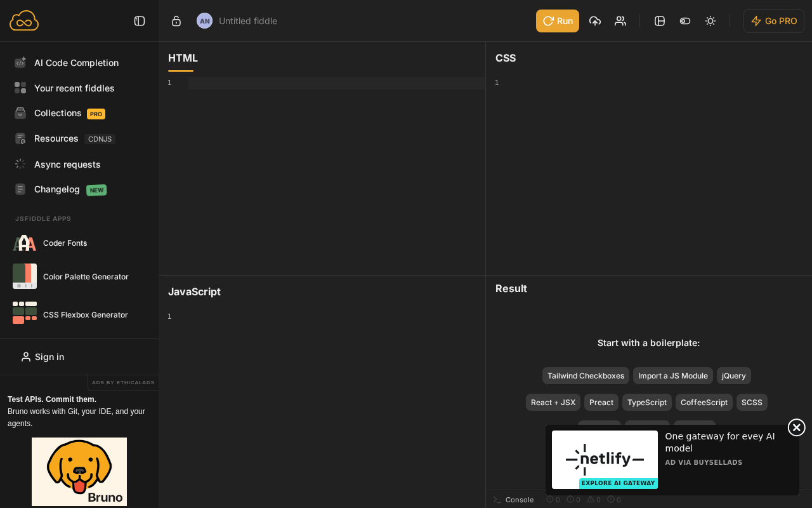Expand the CSS panel header options
The image size is (812, 508).
pos(506,58)
